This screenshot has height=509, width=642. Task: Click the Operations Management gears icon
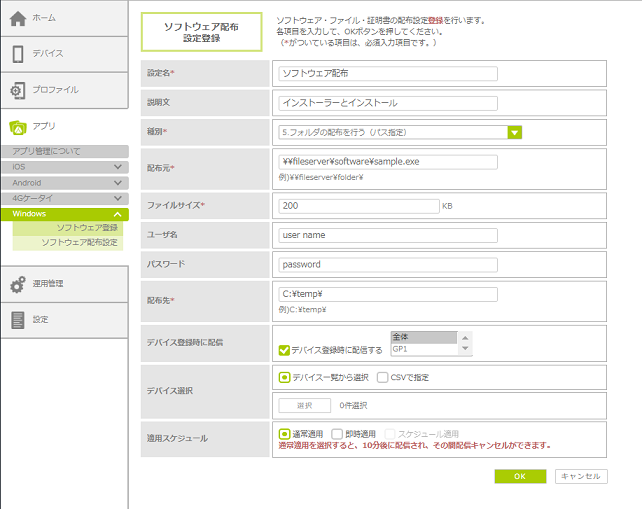[x=18, y=284]
